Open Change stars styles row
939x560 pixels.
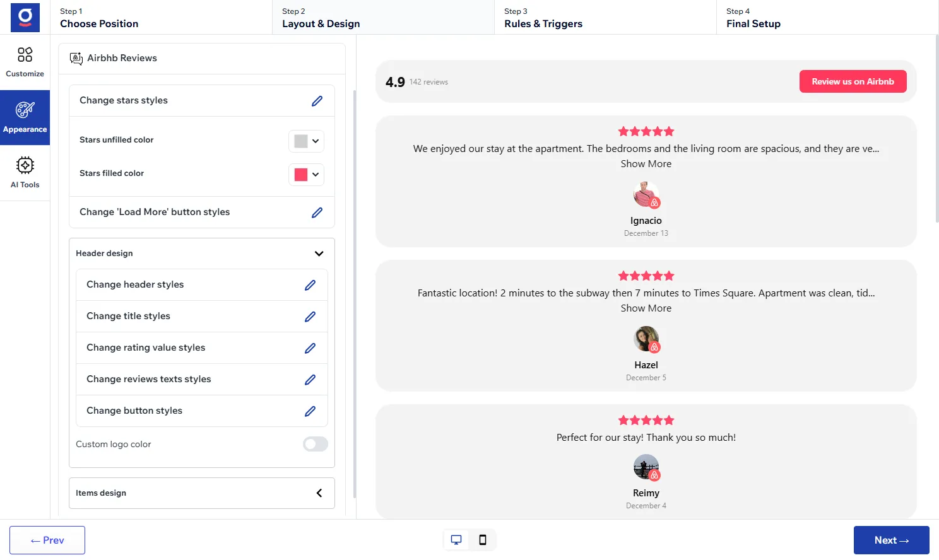pyautogui.click(x=202, y=101)
